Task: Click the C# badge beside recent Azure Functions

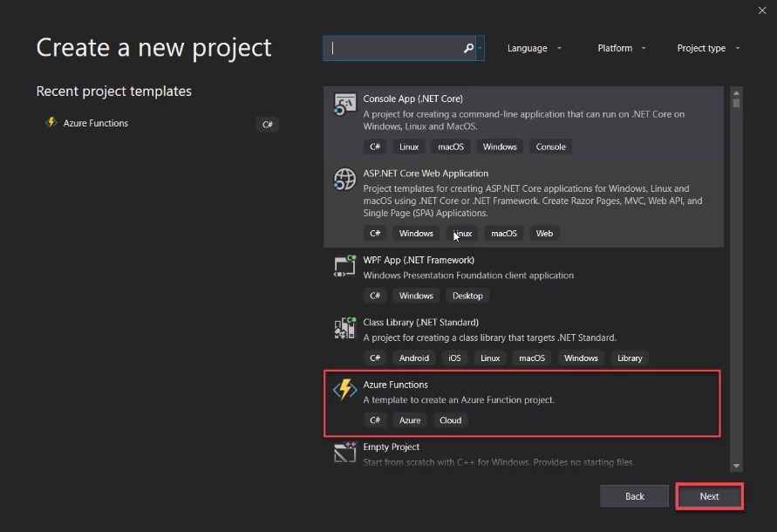Action: pyautogui.click(x=268, y=125)
